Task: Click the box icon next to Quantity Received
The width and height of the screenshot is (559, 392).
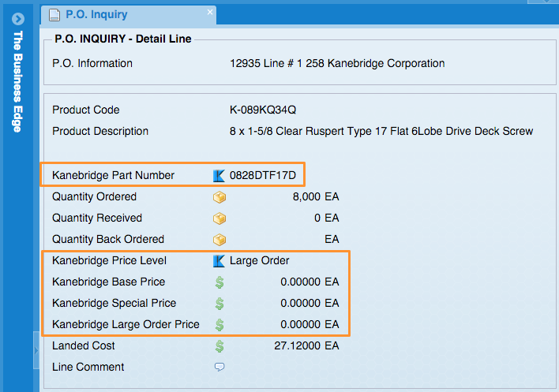Action: click(219, 218)
